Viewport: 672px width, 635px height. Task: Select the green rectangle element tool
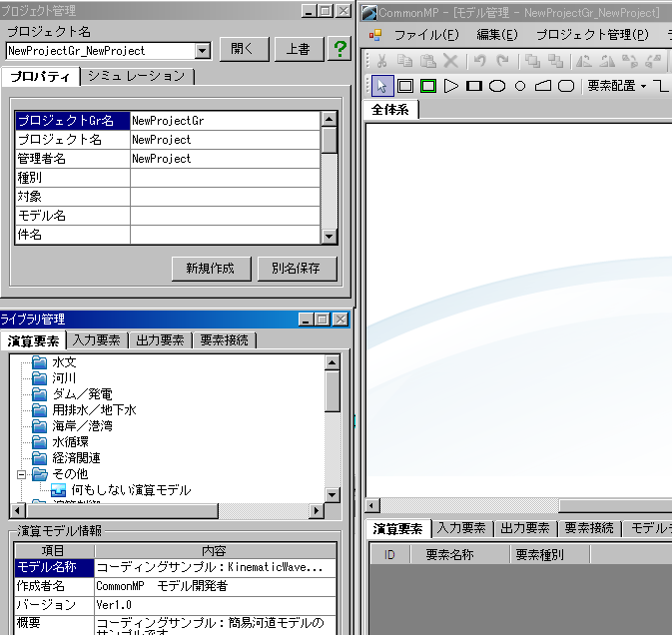point(428,86)
